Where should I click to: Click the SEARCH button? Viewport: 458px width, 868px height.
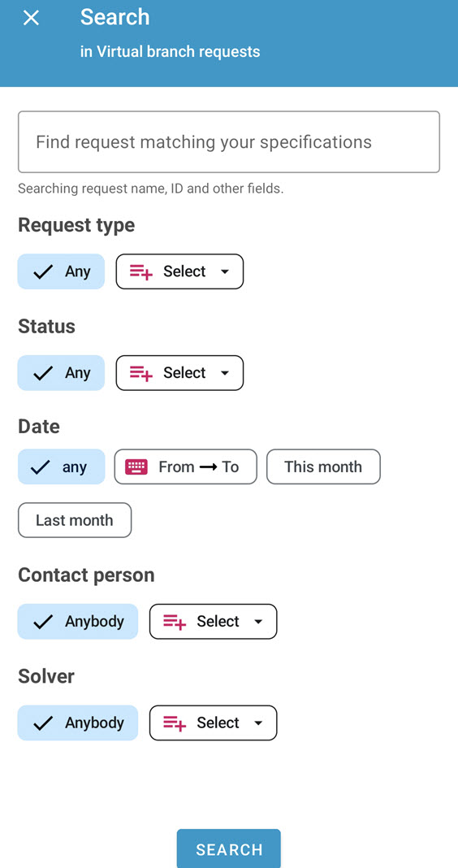tap(229, 848)
